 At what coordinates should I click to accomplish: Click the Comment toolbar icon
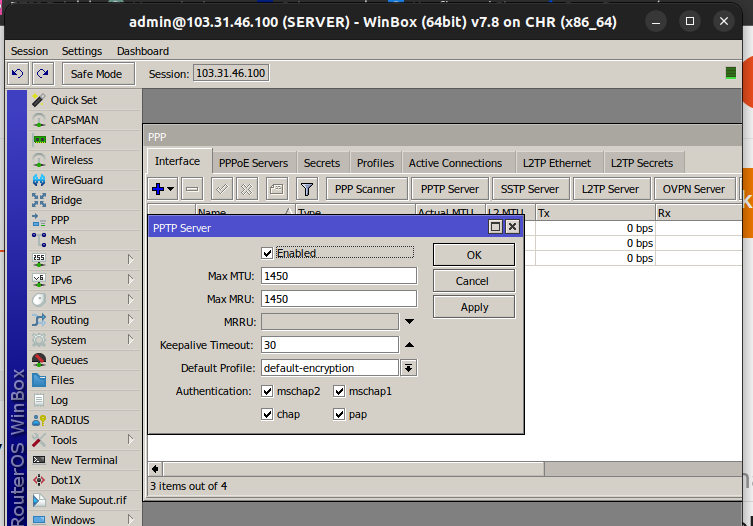point(277,189)
